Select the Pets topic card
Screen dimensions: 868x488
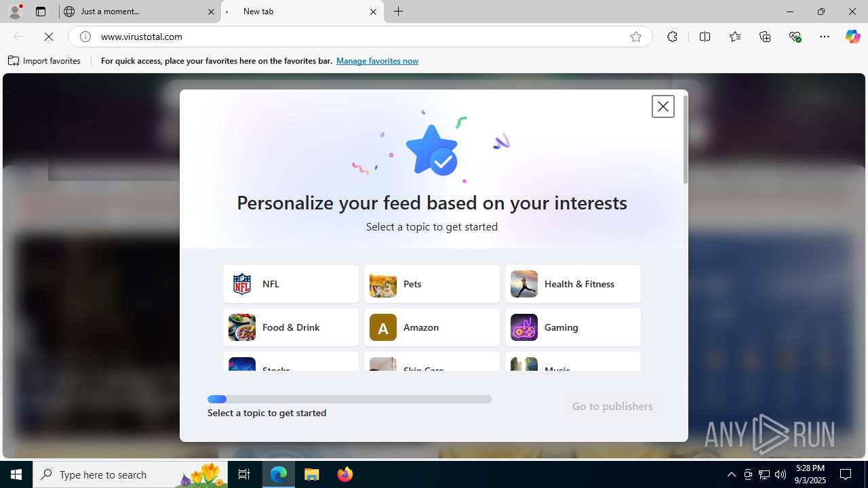pos(432,284)
